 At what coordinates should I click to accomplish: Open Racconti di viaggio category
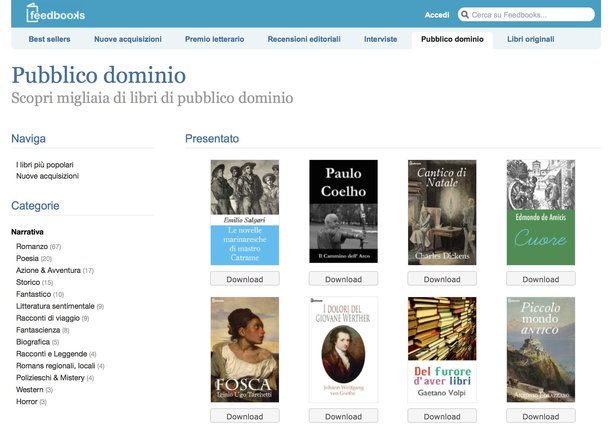[x=48, y=318]
